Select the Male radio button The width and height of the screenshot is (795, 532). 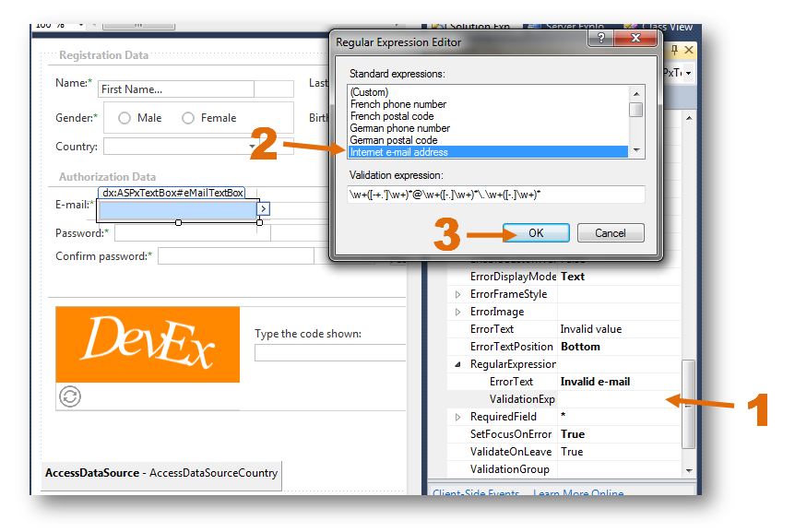[125, 118]
